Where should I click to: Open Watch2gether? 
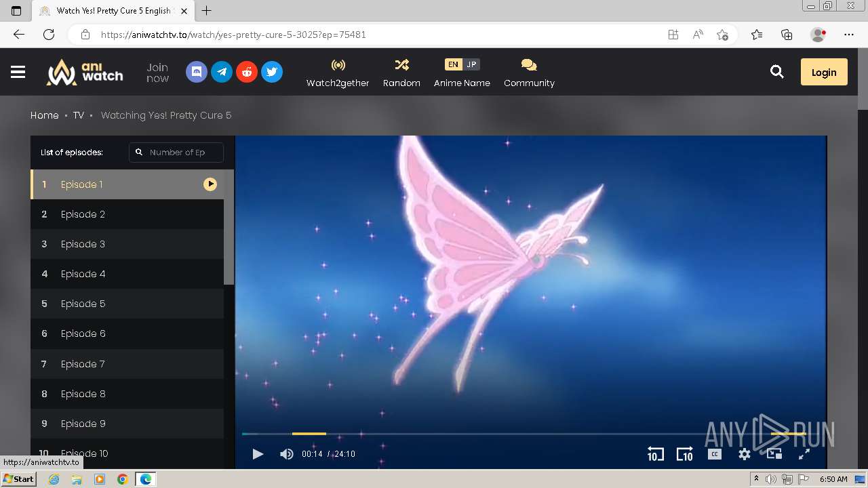click(x=338, y=73)
